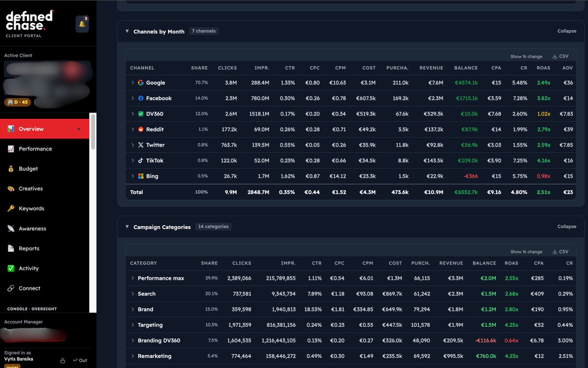
Task: Expand the Targeting category row
Action: 132,325
